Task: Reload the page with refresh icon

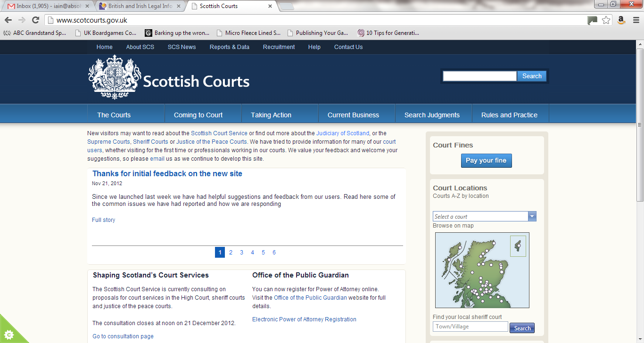Action: 35,20
